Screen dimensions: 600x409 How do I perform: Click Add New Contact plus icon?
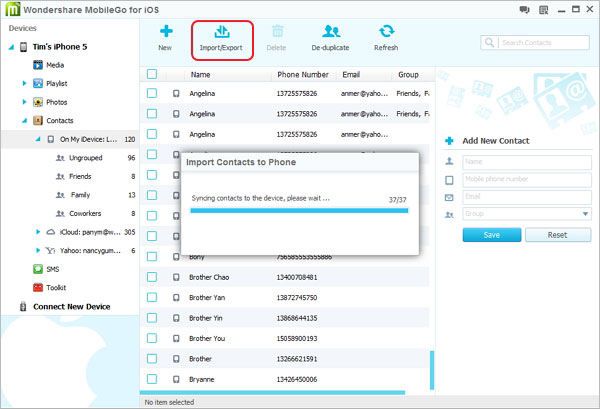click(449, 141)
